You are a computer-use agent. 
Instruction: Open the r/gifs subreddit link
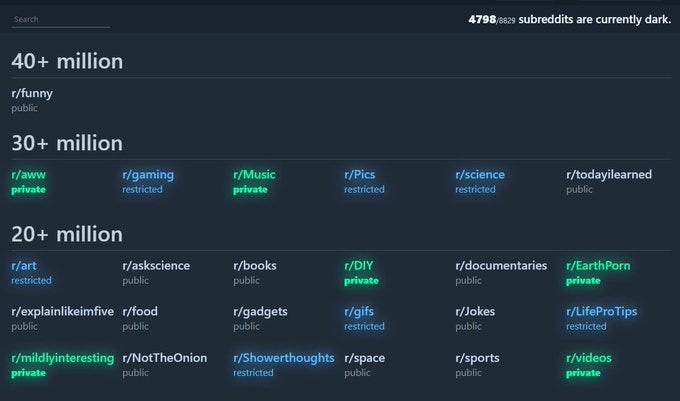(x=359, y=312)
